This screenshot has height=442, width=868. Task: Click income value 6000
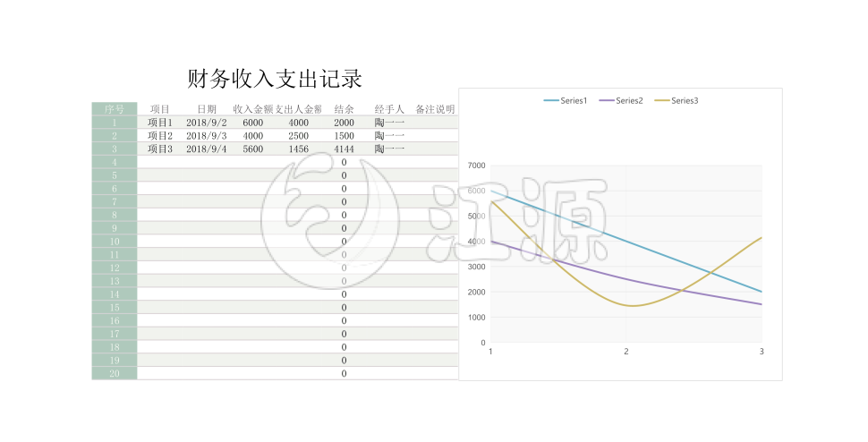253,123
